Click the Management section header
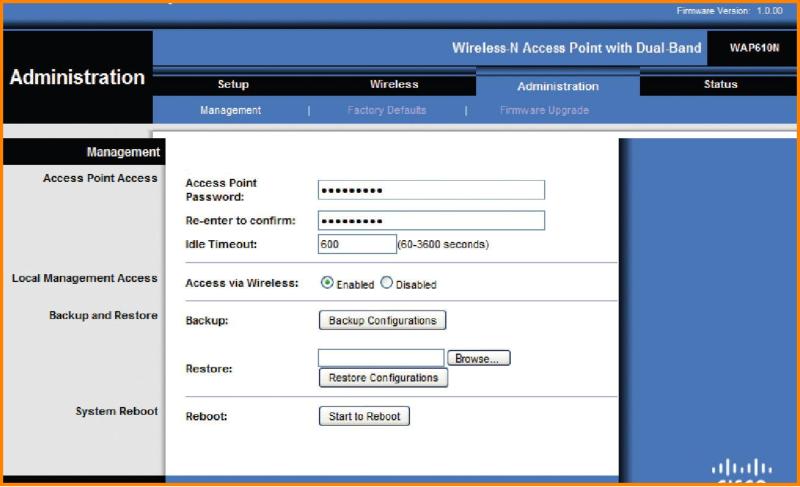This screenshot has height=487, width=800. click(123, 152)
